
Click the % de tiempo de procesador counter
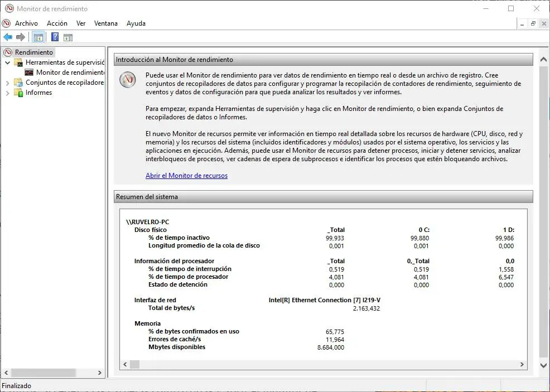coord(188,277)
